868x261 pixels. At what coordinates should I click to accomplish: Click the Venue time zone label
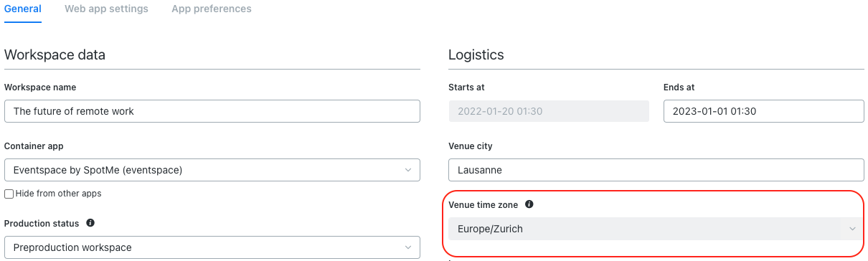(483, 204)
